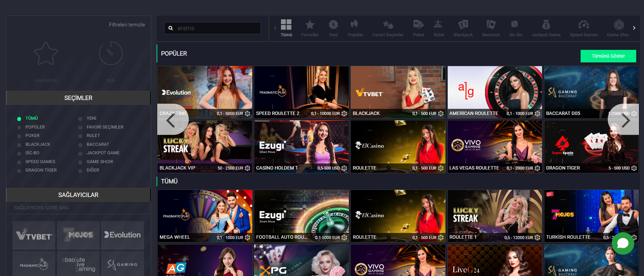644x276 pixels.
Task: Open the Blackjack VIP game
Action: (205, 147)
